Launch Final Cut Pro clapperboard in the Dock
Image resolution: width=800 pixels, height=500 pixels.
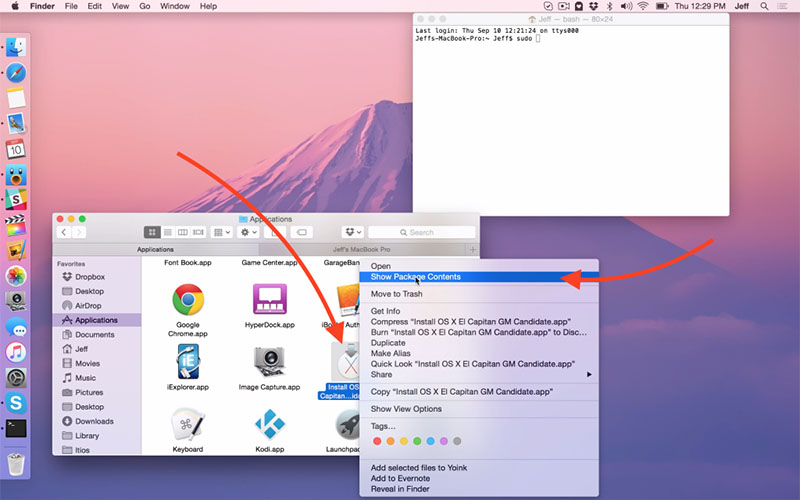(x=16, y=225)
